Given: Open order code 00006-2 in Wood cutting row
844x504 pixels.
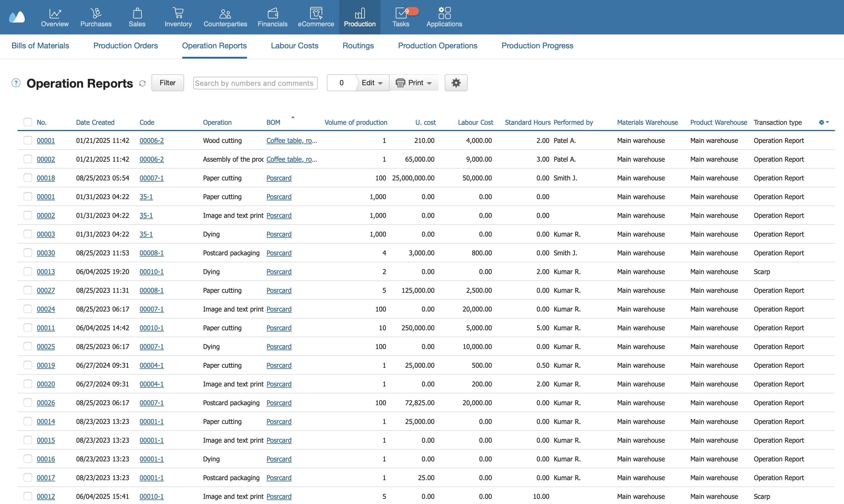Looking at the screenshot, I should 151,141.
